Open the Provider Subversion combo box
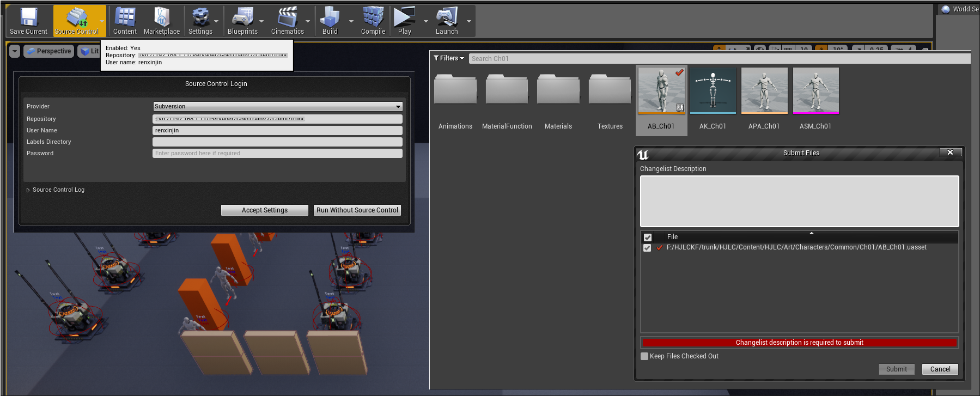 tap(277, 106)
